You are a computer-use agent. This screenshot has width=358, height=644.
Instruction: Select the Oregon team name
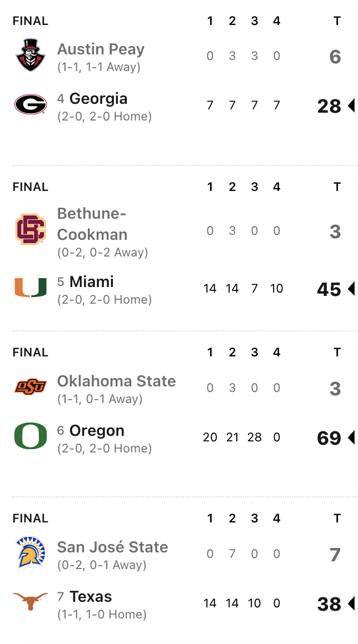97,431
